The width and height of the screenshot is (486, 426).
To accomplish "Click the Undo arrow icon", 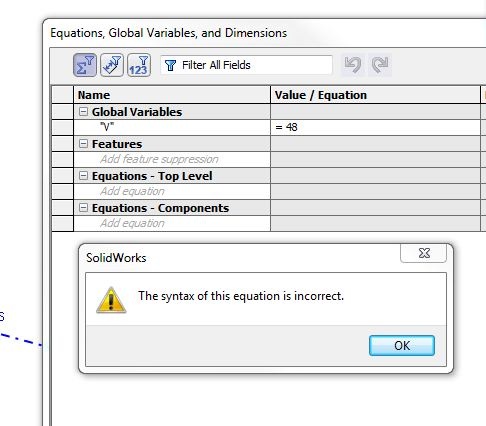I will coord(353,65).
